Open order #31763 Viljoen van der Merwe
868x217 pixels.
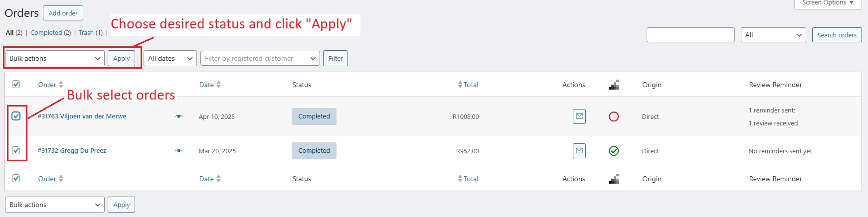click(82, 116)
